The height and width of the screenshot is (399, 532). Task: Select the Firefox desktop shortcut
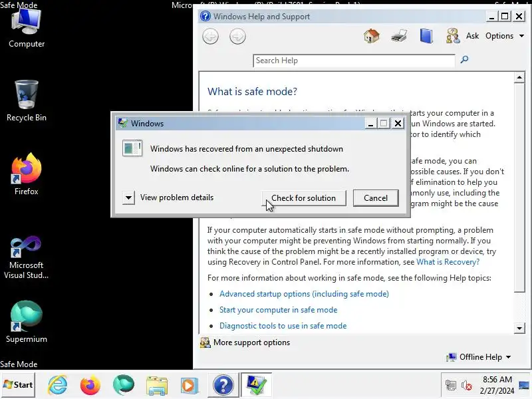click(x=27, y=174)
